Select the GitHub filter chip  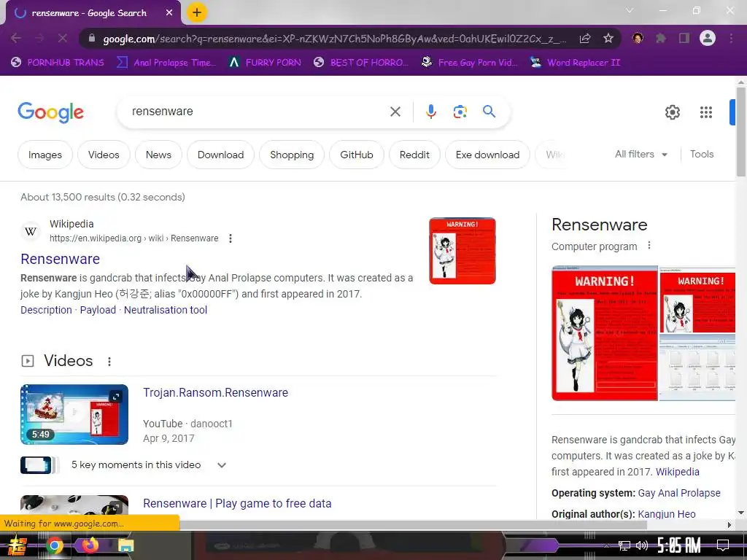click(x=356, y=155)
